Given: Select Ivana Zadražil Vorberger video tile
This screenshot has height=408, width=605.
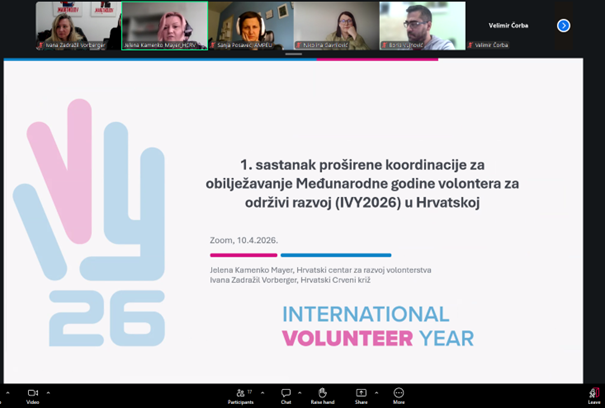Looking at the screenshot, I should point(79,25).
